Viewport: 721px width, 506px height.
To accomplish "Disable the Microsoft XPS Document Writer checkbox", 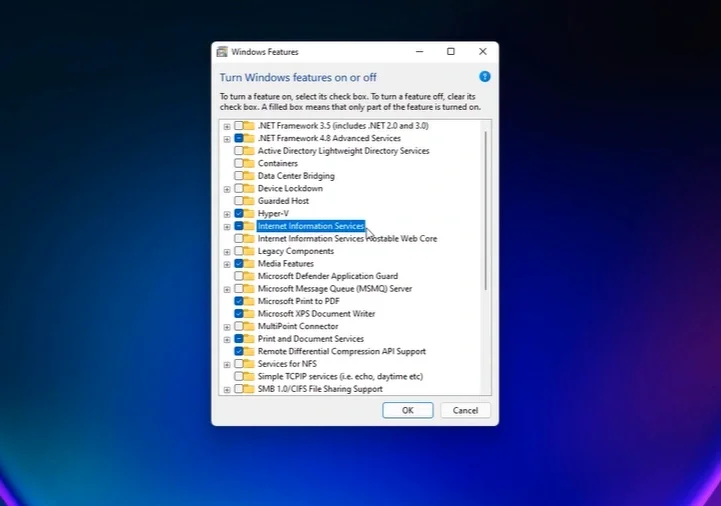I will pos(239,314).
